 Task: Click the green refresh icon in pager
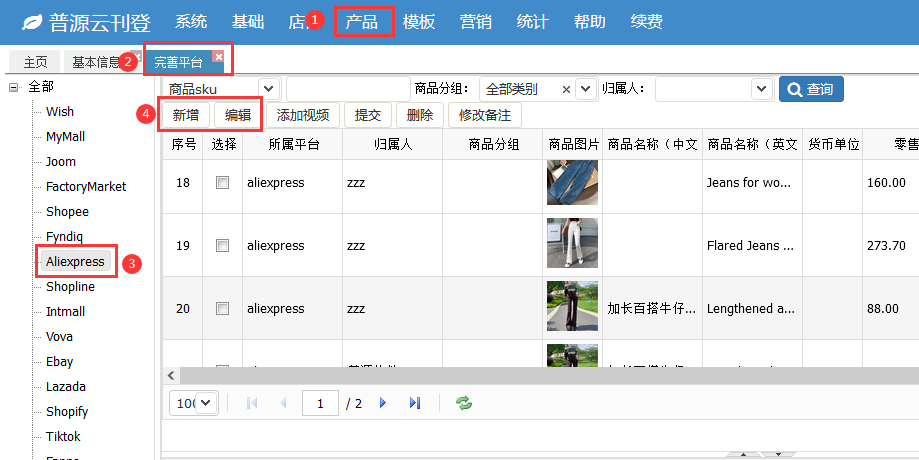click(464, 403)
